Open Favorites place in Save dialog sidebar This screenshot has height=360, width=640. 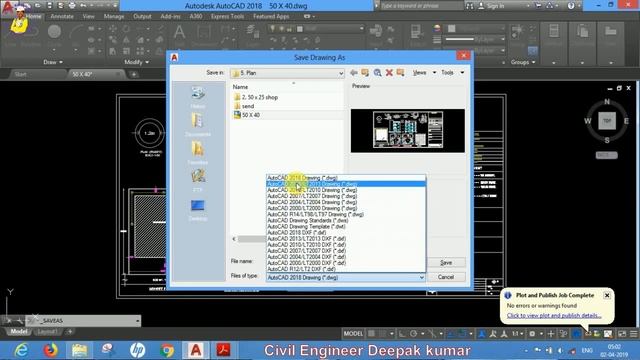[198, 153]
